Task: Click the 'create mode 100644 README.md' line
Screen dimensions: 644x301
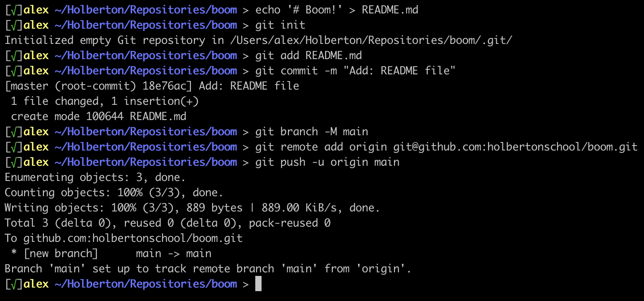Action: coord(99,116)
